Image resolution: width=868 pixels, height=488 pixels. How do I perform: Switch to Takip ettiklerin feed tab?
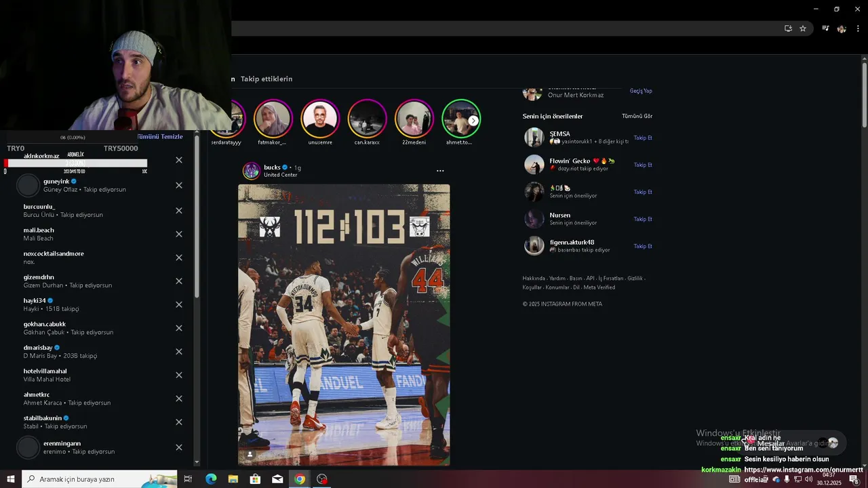point(267,79)
